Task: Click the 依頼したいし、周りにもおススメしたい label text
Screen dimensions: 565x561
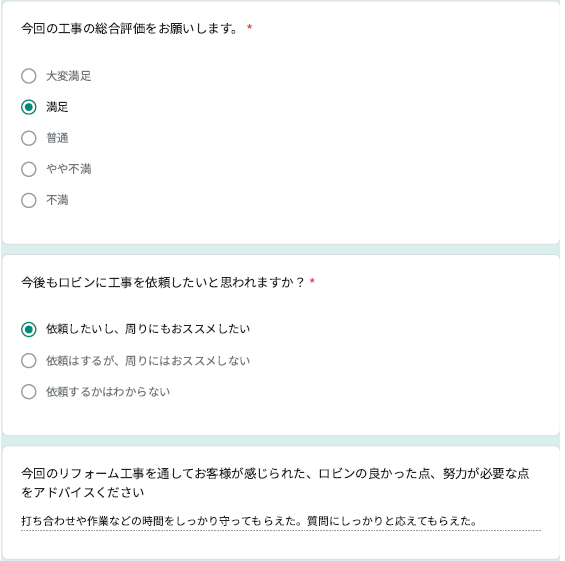Action: [148, 329]
